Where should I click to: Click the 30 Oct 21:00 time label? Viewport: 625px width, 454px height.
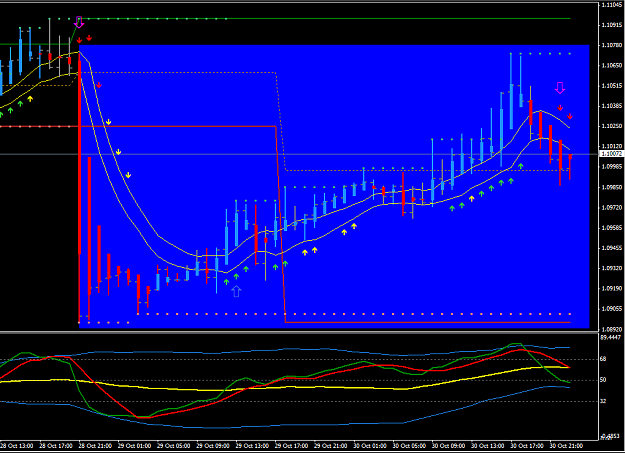[566, 446]
